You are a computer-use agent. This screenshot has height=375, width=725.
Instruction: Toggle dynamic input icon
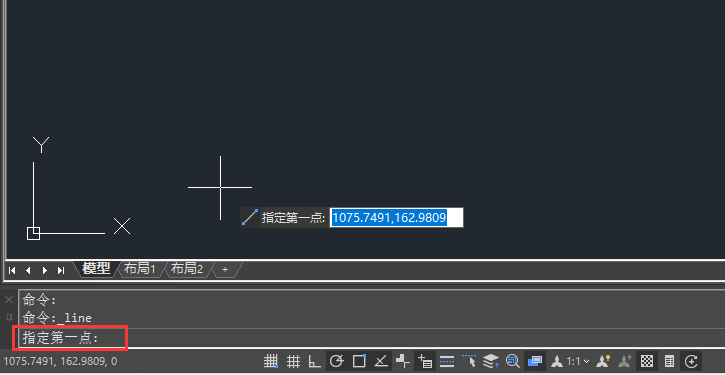tap(425, 361)
